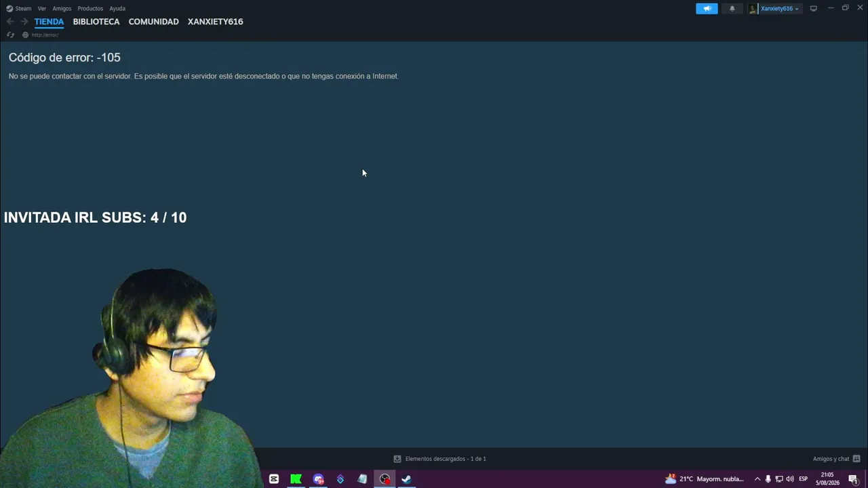Image resolution: width=868 pixels, height=488 pixels.
Task: Click the Xanxiety616 profile avatar
Action: tap(753, 9)
